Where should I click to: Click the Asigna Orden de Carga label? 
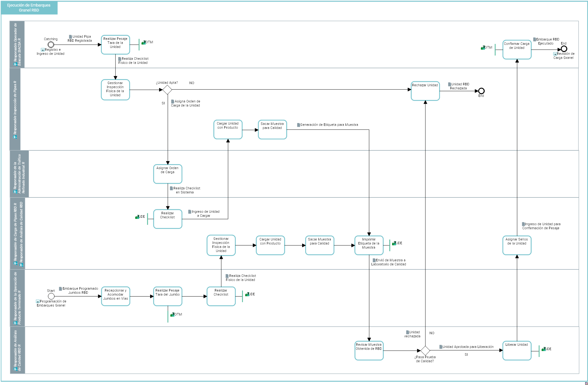tap(186, 103)
